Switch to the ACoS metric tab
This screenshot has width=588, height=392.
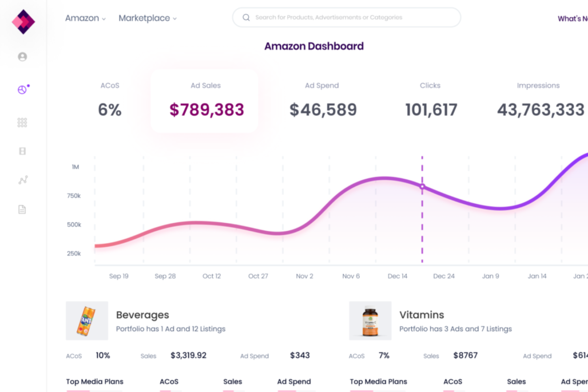coord(110,99)
